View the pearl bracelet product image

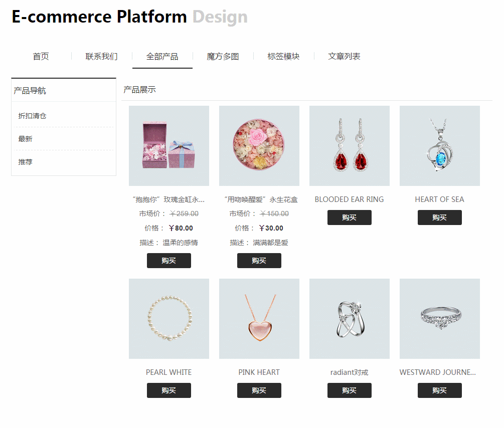169,319
